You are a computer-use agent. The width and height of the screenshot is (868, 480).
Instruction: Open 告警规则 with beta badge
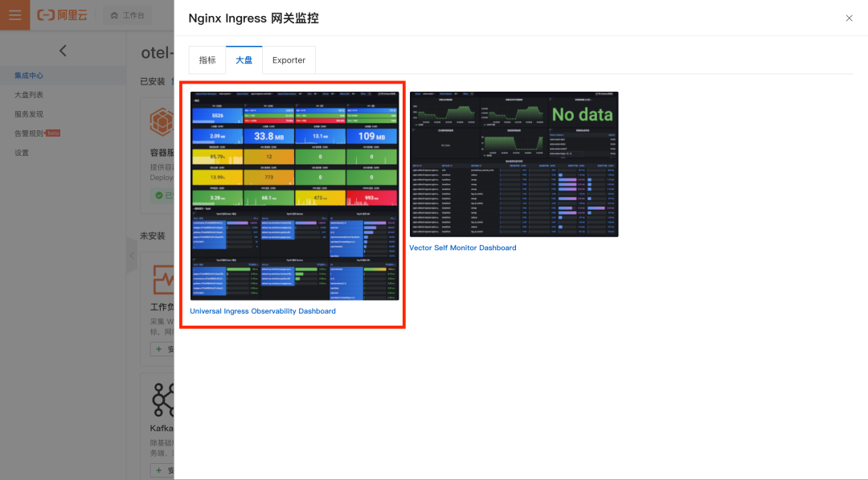point(27,133)
